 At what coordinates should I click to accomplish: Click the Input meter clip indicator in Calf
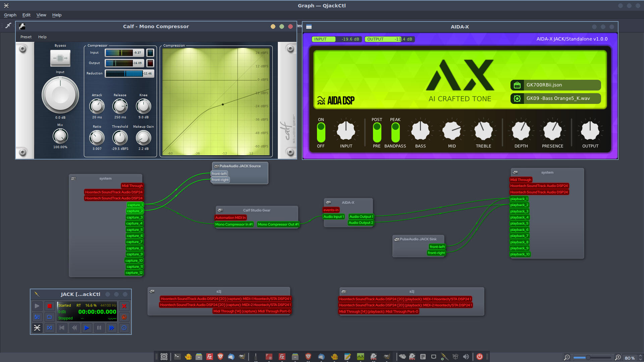coord(150,53)
